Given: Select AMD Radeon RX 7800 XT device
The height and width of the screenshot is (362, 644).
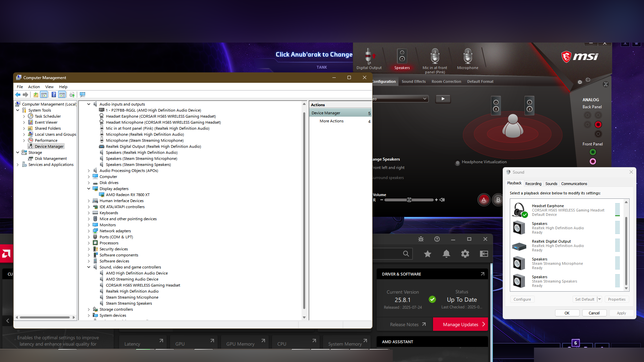Looking at the screenshot, I should pyautogui.click(x=128, y=195).
